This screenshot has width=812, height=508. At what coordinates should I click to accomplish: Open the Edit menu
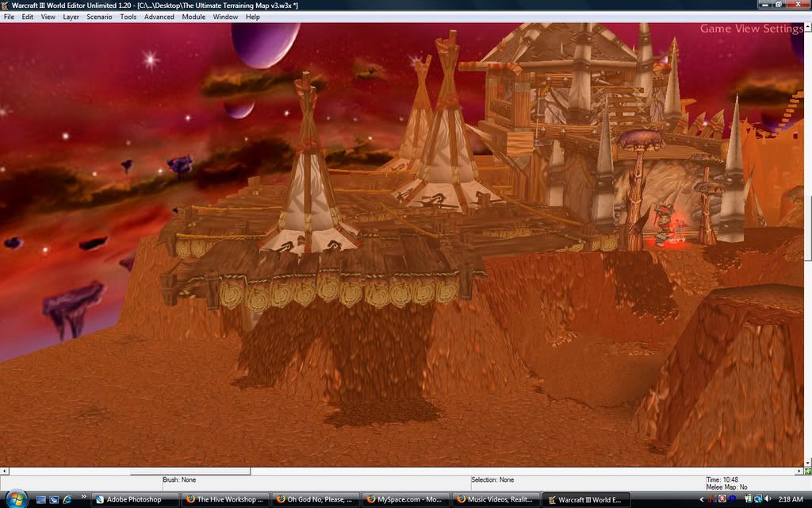28,17
